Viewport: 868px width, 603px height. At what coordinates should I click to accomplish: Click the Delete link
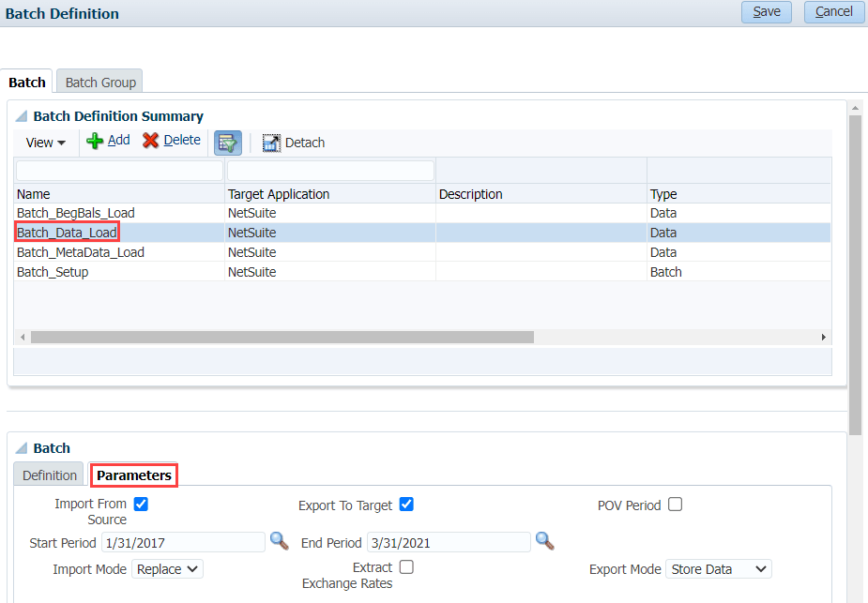tap(181, 140)
